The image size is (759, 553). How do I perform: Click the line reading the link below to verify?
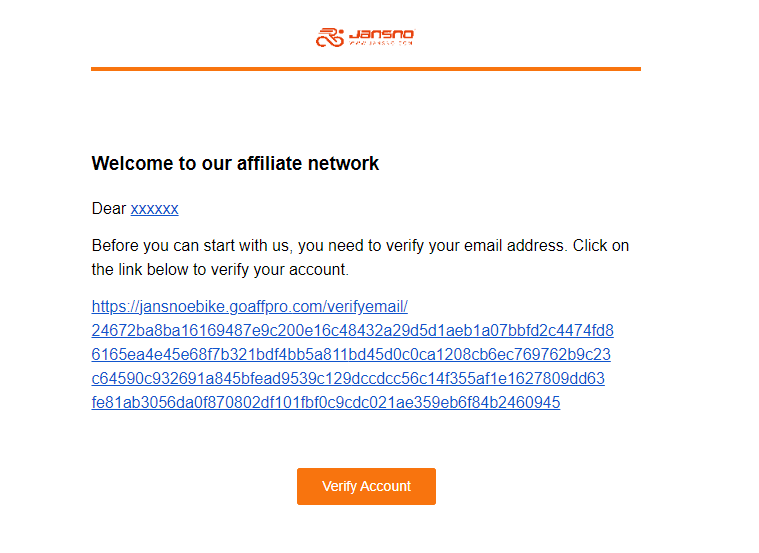pyautogui.click(x=220, y=270)
